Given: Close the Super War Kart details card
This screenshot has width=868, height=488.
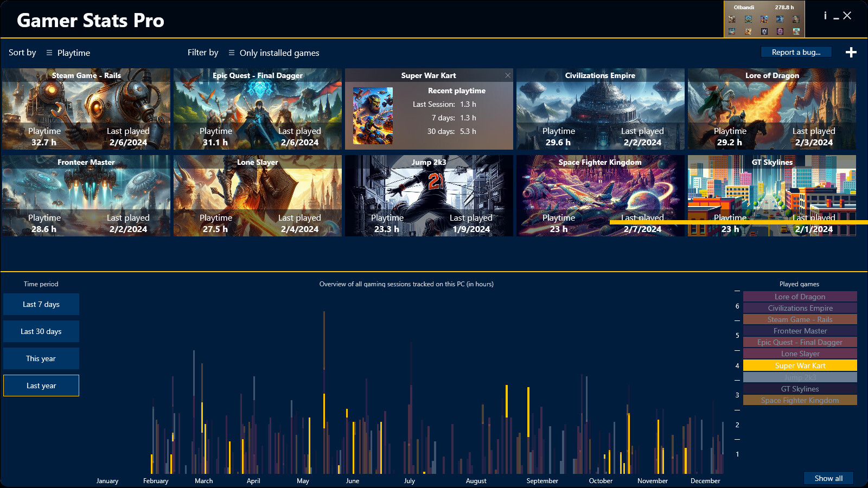Looking at the screenshot, I should point(508,75).
